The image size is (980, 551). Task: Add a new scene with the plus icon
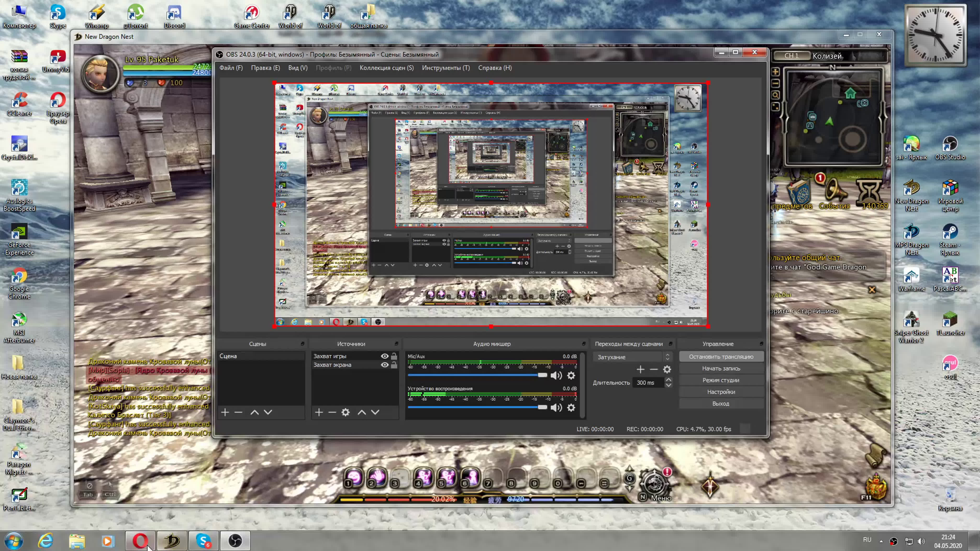click(x=225, y=412)
